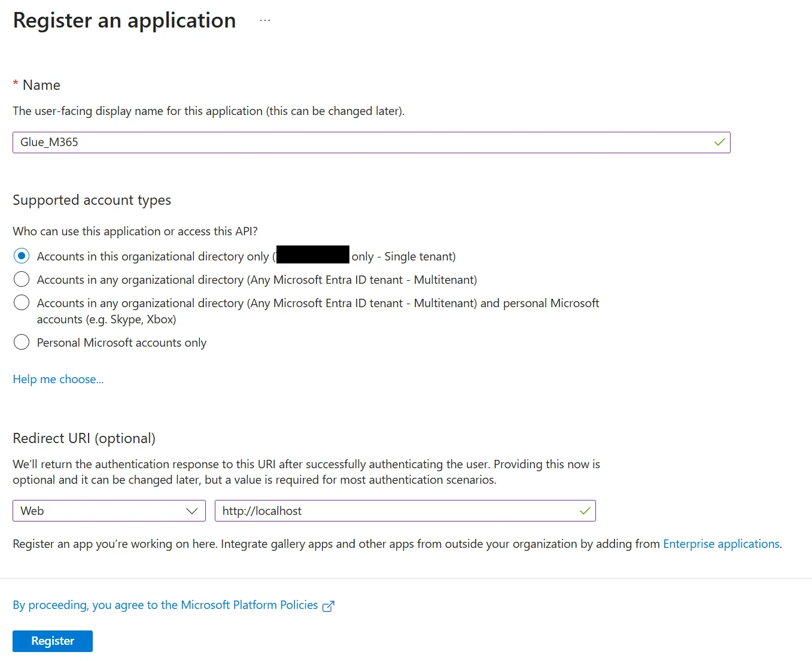This screenshot has width=812, height=661.
Task: Select Multitenant and personal Microsoft accounts option
Action: coord(22,302)
